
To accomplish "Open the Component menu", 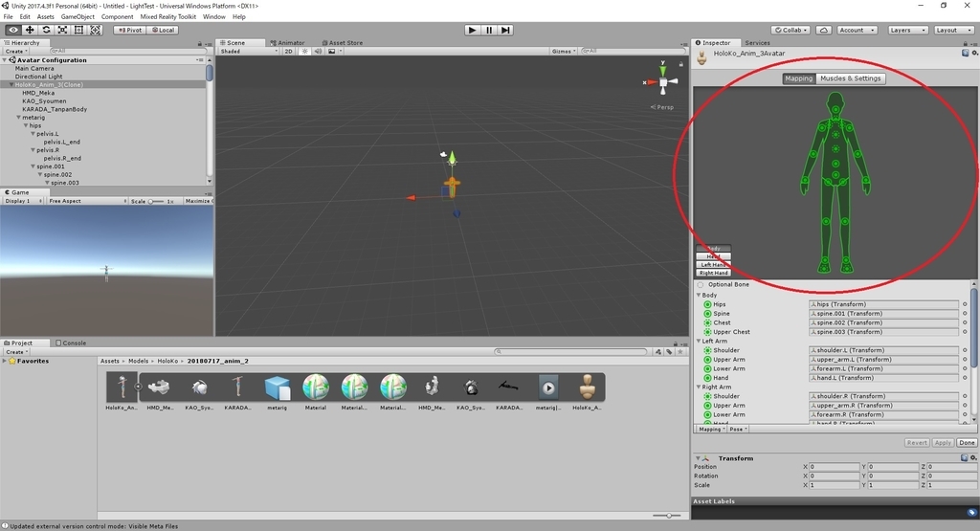I will pos(117,17).
